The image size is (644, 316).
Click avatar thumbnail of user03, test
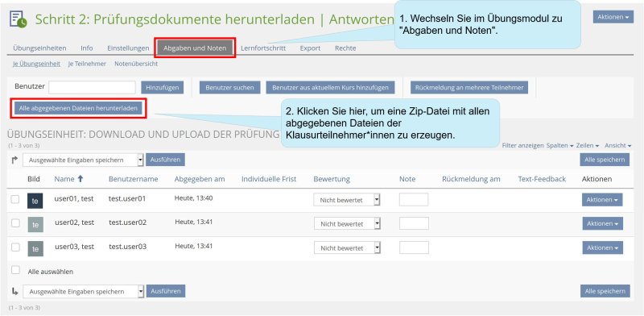click(x=35, y=248)
